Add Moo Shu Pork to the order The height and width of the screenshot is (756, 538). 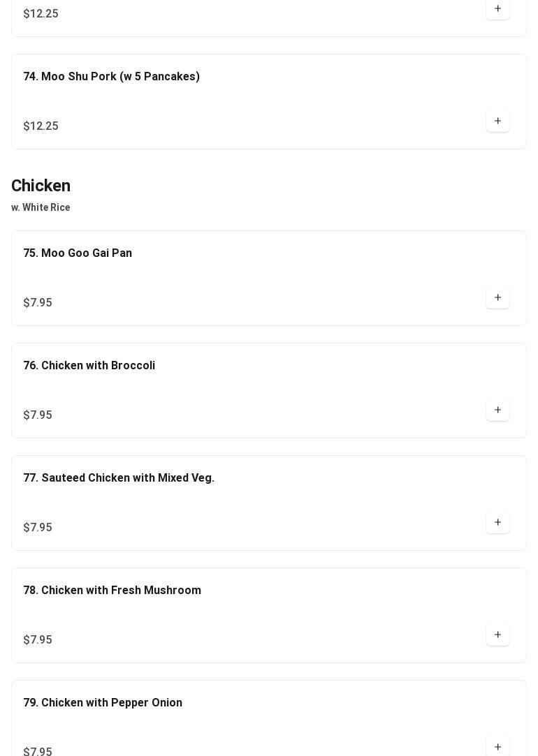coord(497,121)
